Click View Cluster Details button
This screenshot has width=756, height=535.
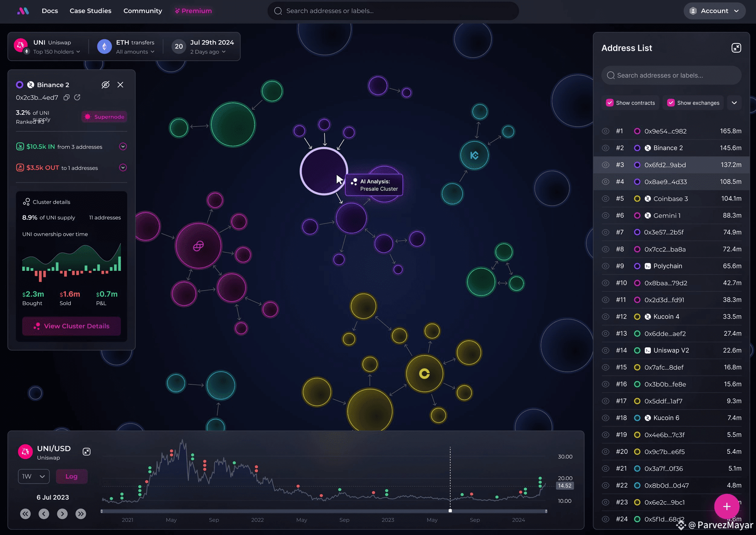coord(71,326)
